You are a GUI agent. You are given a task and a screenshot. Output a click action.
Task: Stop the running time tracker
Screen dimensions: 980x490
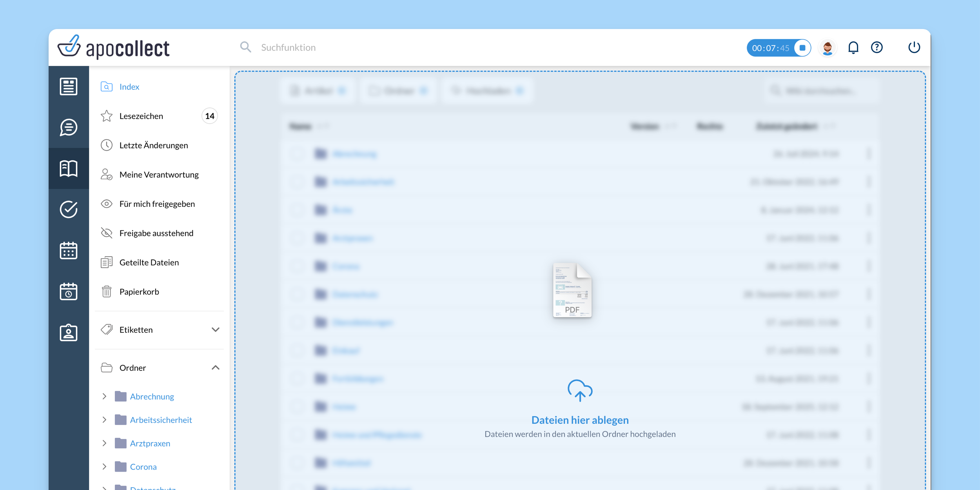click(802, 48)
